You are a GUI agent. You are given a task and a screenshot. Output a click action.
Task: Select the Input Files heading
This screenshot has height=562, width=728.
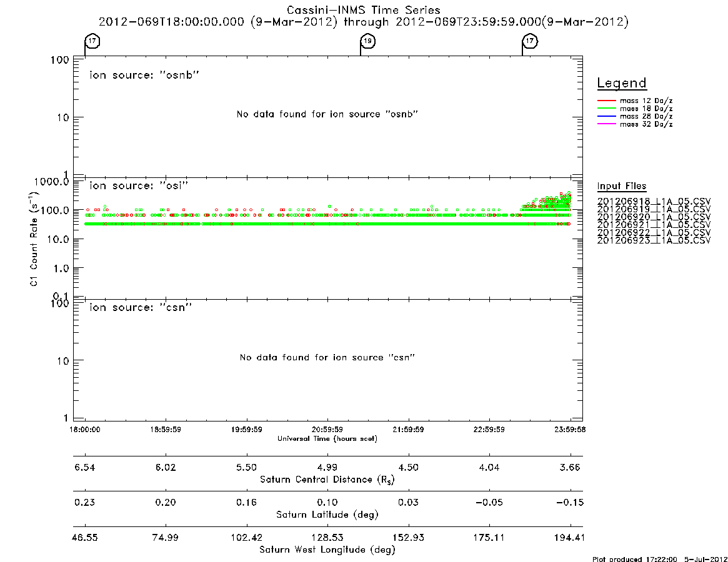tap(622, 186)
